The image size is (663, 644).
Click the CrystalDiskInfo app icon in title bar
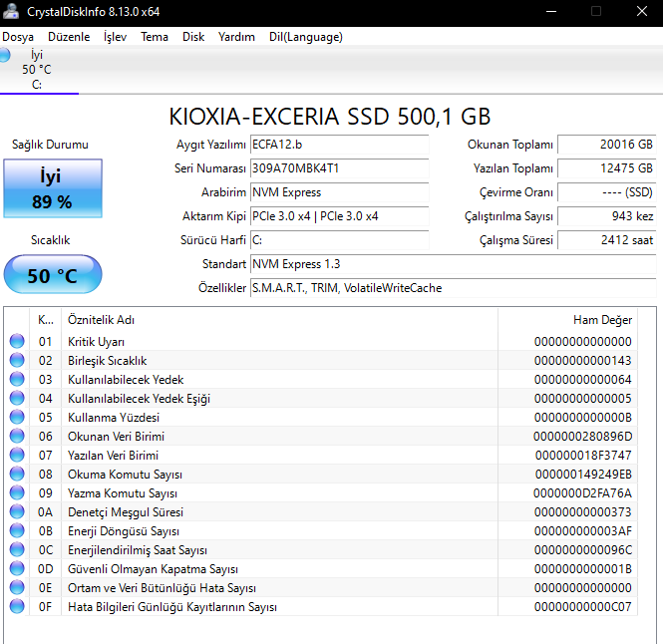point(11,11)
